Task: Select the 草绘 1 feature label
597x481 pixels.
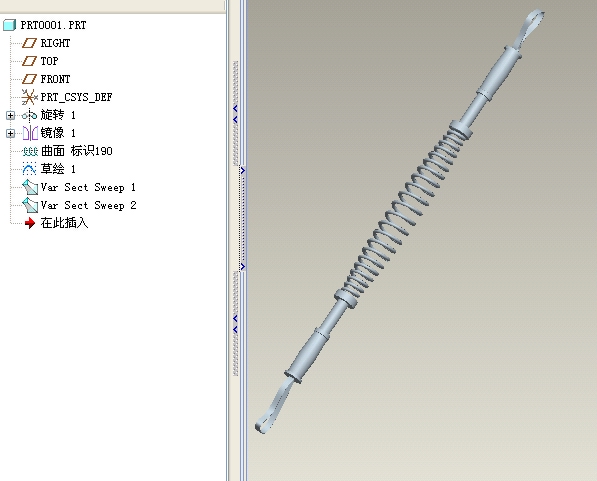Action: (58, 169)
